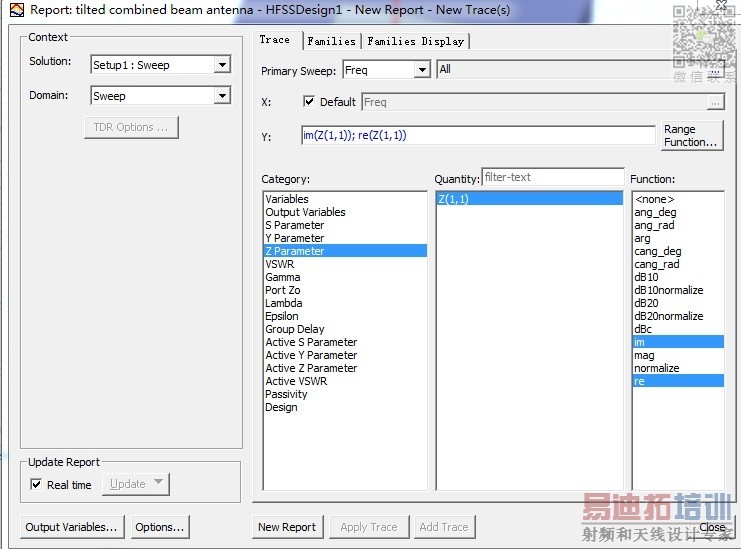Image resolution: width=741 pixels, height=549 pixels.
Task: Select dB10 function
Action: click(x=678, y=277)
